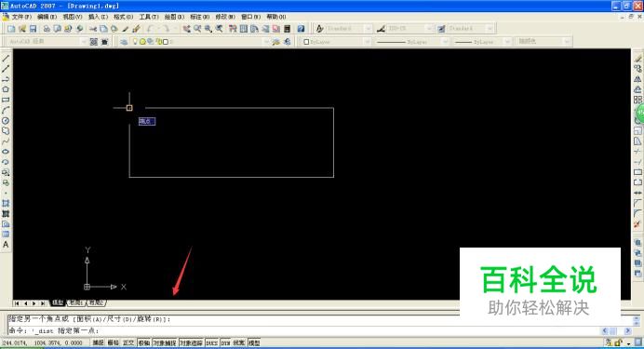Click the Save icon in toolbar
The height and width of the screenshot is (349, 644).
coord(33,29)
